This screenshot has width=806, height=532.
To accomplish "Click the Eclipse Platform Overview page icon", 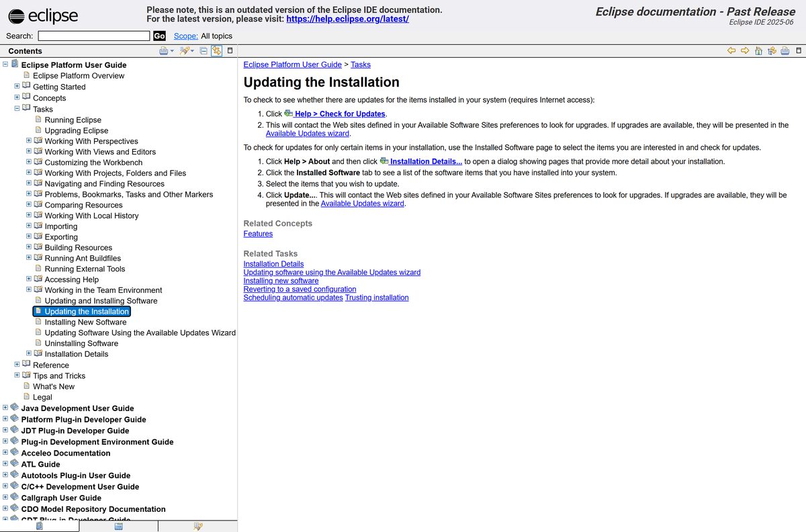I will (27, 75).
